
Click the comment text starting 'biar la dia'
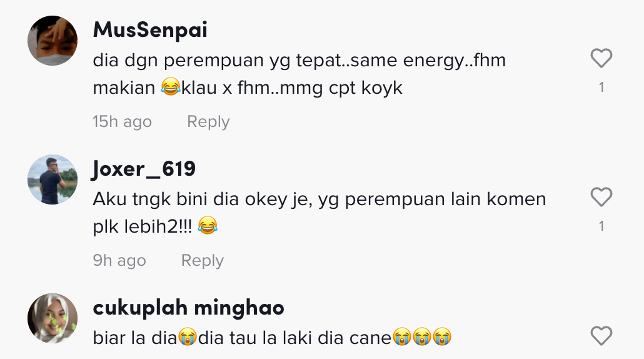(271, 338)
